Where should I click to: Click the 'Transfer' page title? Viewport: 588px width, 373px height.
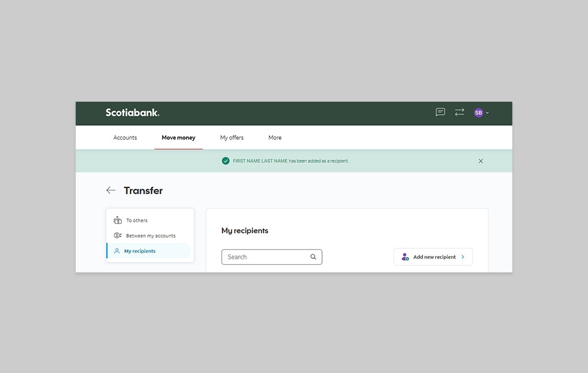(143, 191)
